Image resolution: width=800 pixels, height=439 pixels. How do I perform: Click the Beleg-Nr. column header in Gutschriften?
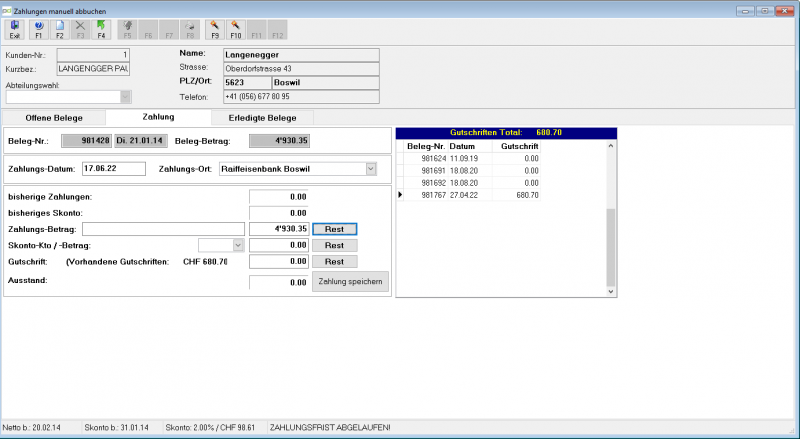pyautogui.click(x=426, y=146)
